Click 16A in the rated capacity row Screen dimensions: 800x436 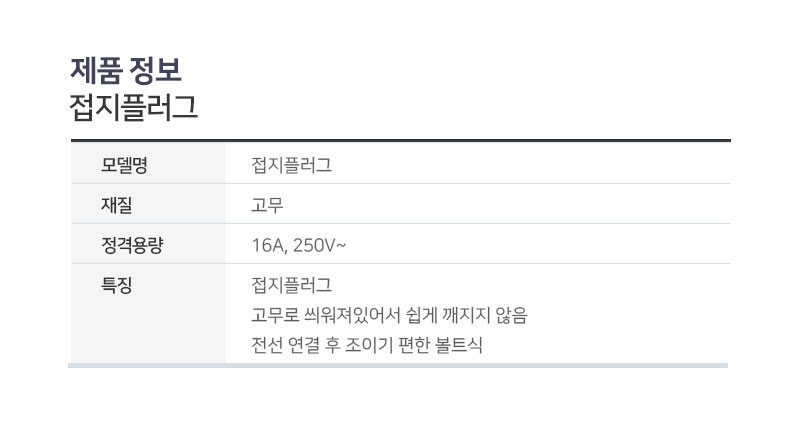click(x=269, y=245)
